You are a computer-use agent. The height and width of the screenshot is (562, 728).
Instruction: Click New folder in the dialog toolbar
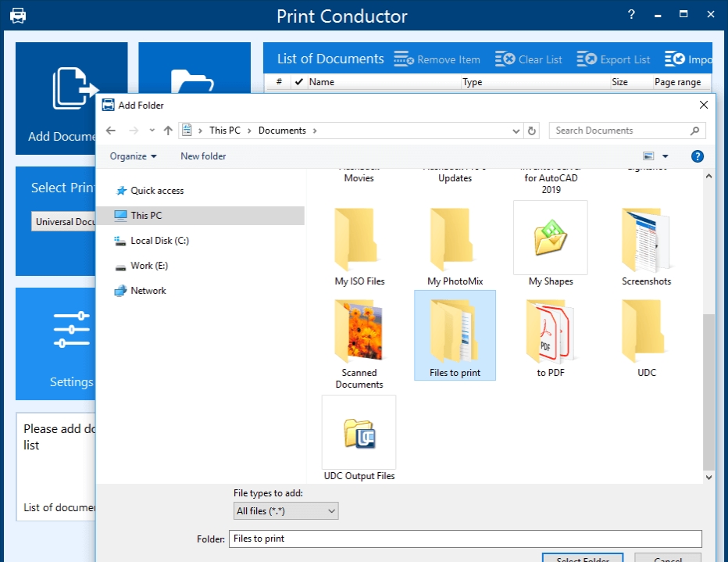202,156
